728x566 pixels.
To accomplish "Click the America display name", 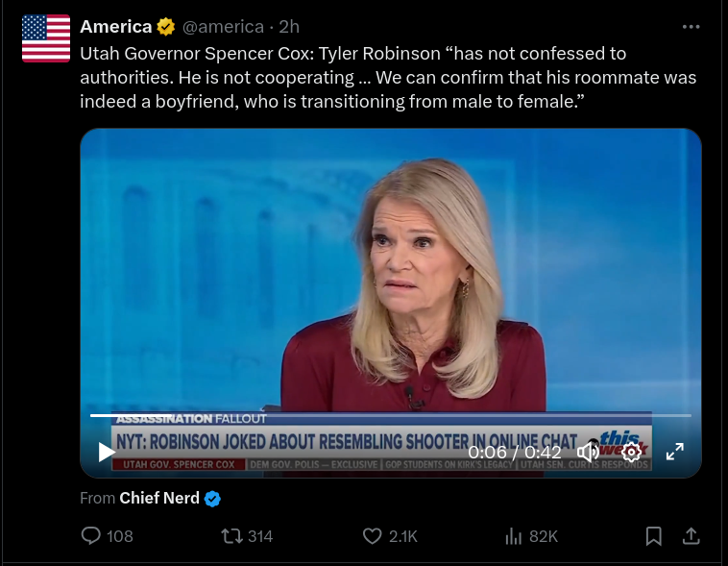I will [x=115, y=27].
